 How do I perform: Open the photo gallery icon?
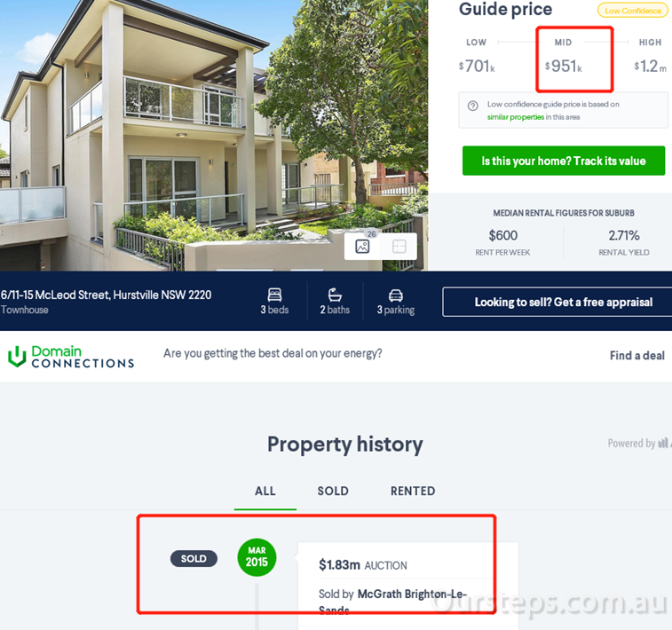362,247
